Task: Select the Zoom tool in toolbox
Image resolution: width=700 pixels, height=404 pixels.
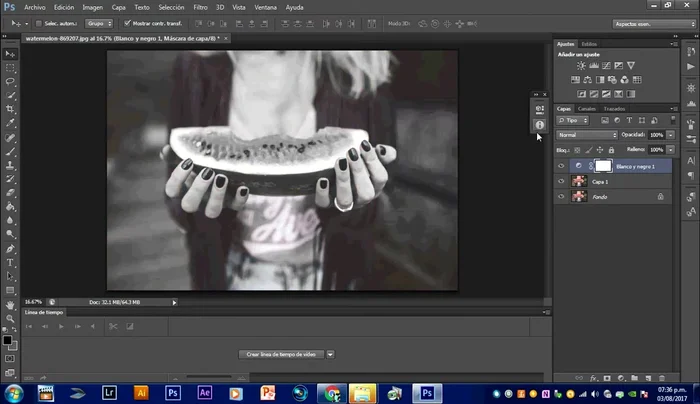Action: pyautogui.click(x=10, y=317)
